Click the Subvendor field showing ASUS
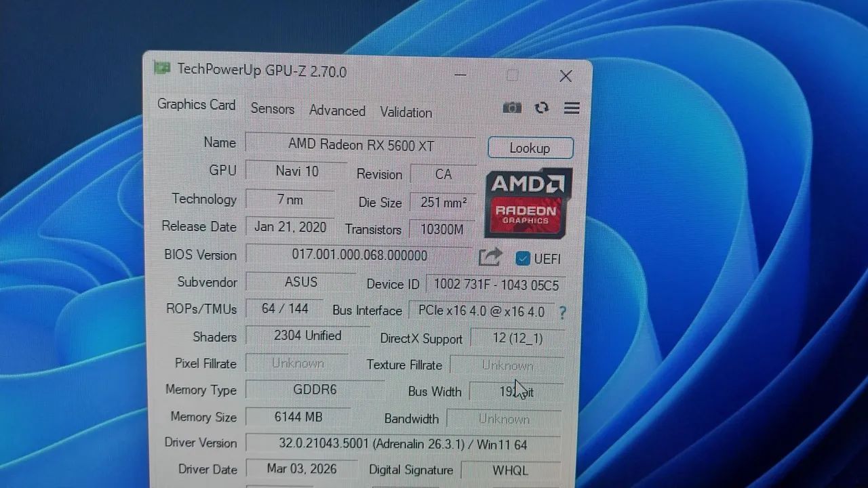Screen dimensions: 868x488 300,282
